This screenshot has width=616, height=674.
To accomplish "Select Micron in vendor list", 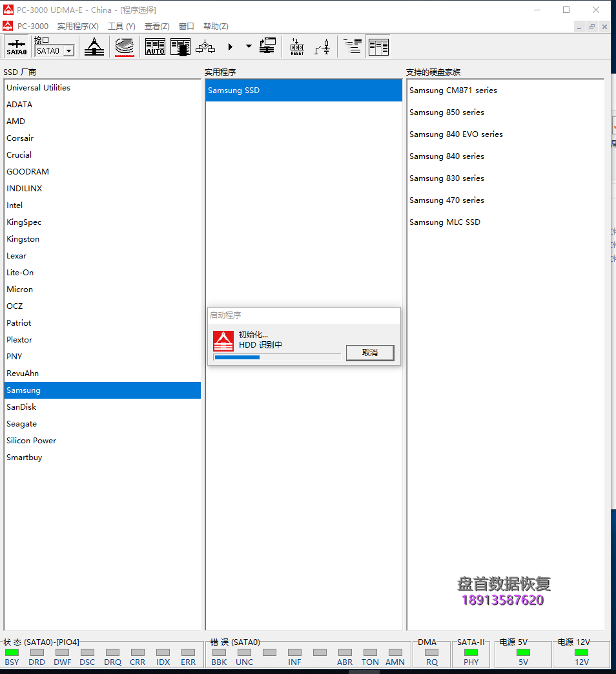I will (x=103, y=289).
